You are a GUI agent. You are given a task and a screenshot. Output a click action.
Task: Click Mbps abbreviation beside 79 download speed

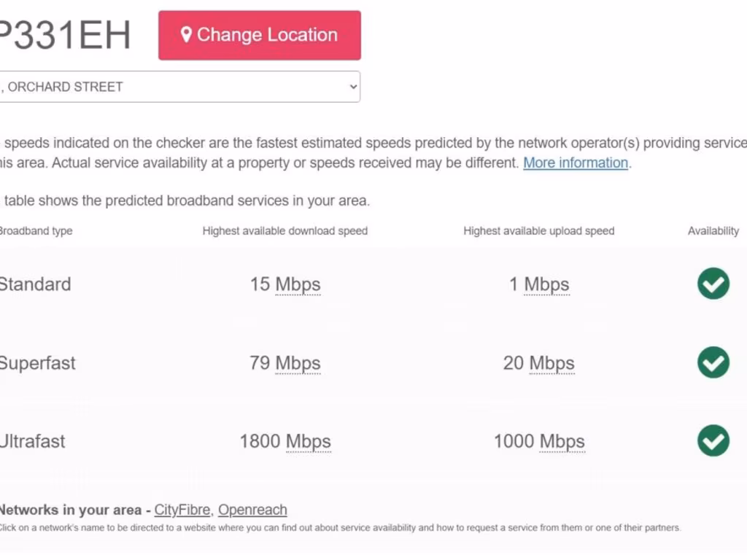point(298,363)
